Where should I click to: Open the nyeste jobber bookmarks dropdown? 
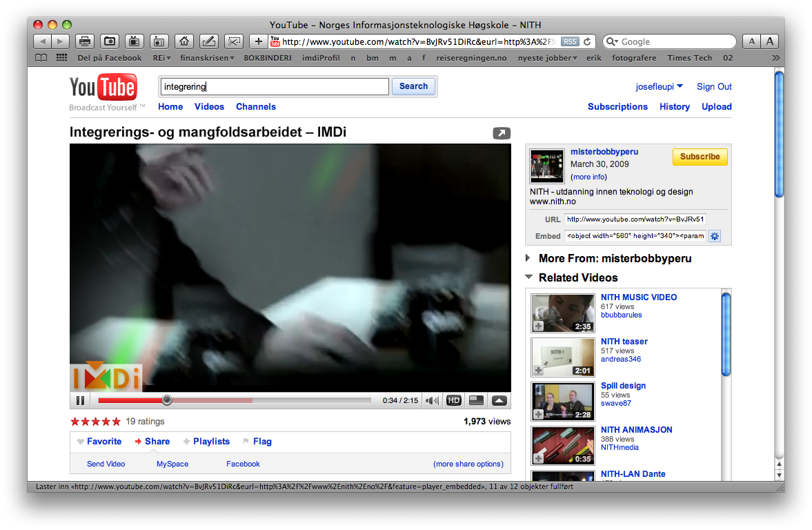pos(547,58)
